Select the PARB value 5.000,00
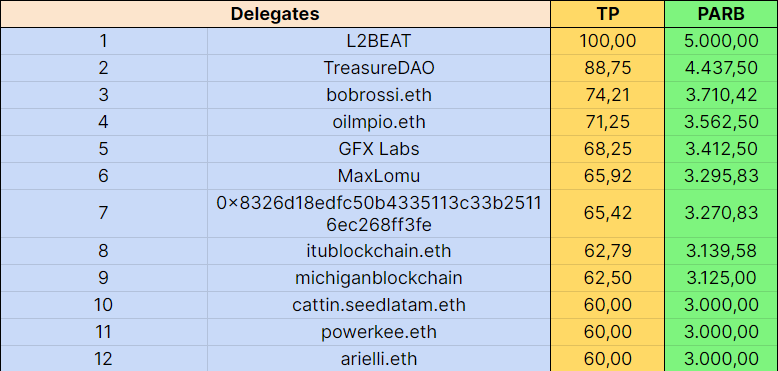The height and width of the screenshot is (371, 778). click(x=721, y=41)
